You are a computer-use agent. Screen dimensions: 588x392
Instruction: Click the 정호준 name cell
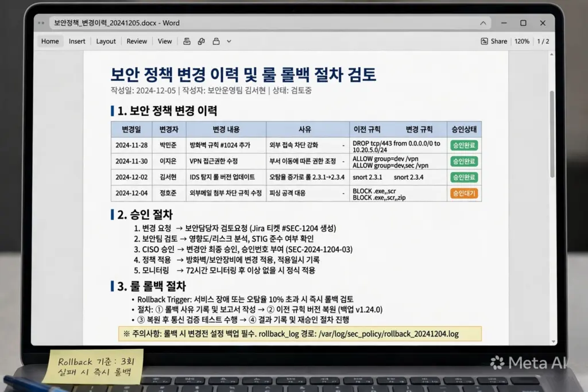(x=168, y=193)
